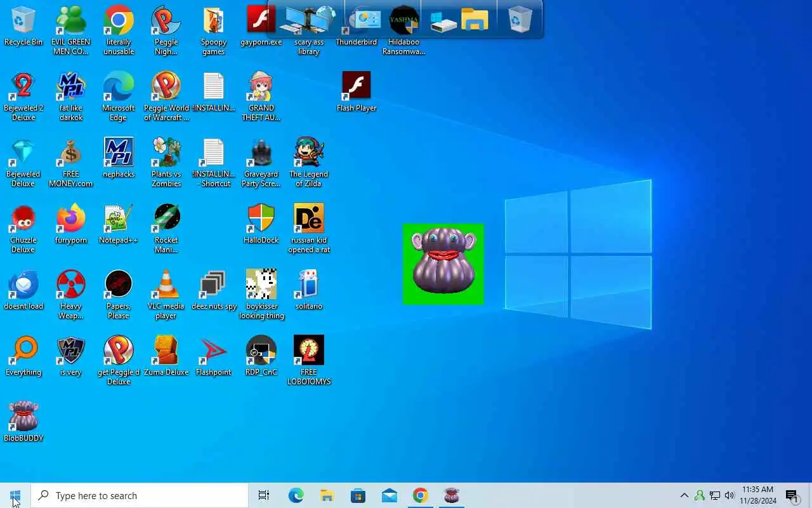Screen dimensions: 812x508
Task: Open the 'boykisser looking thing' icon
Action: [x=261, y=295]
